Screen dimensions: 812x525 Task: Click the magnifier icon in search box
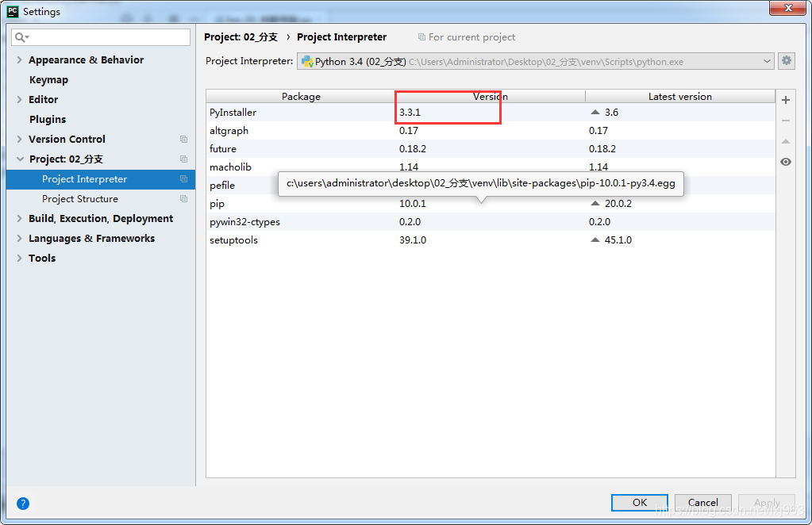pyautogui.click(x=21, y=37)
